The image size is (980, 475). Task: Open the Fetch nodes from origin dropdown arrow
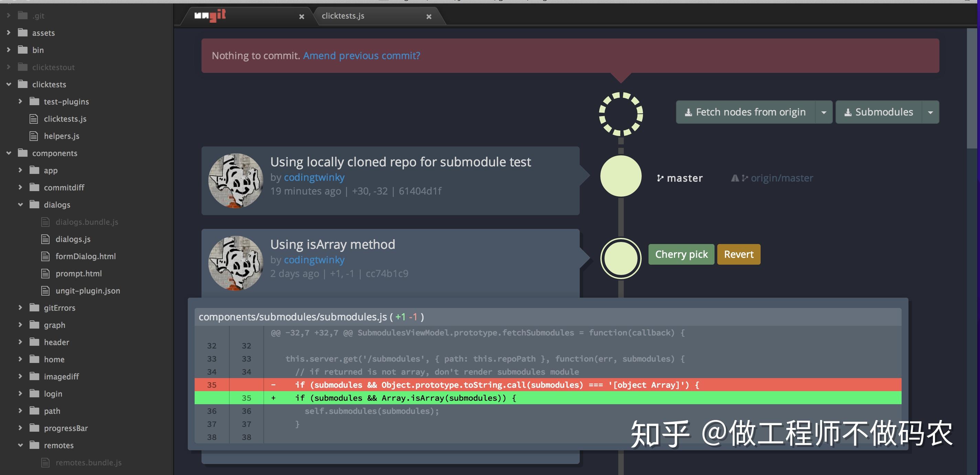(x=824, y=112)
